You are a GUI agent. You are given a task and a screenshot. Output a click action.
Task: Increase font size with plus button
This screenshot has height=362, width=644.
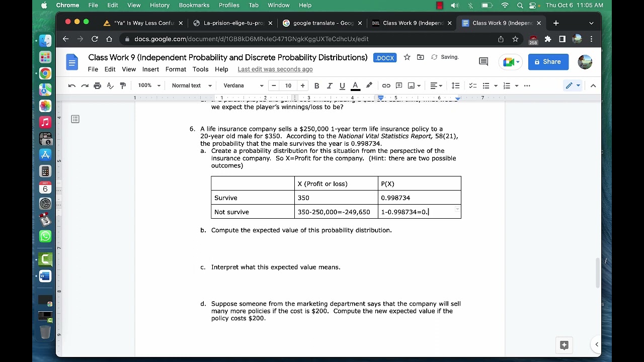point(302,85)
